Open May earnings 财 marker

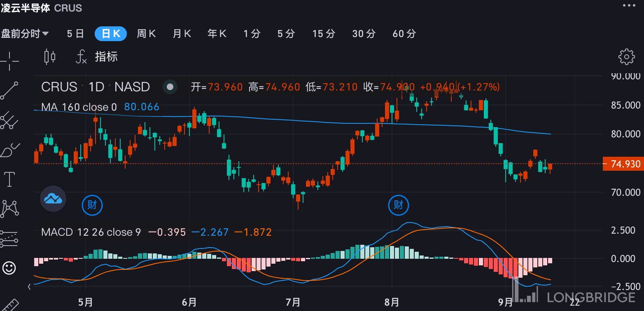(x=92, y=204)
